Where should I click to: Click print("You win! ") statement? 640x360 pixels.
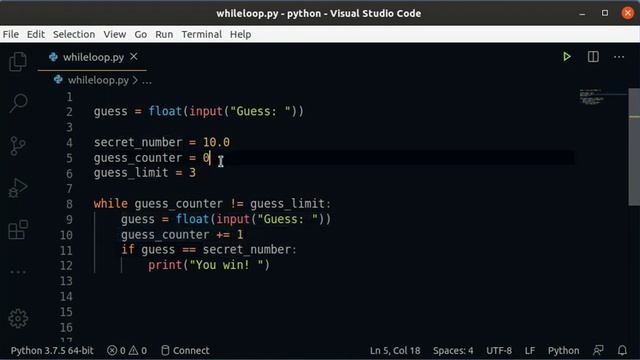pos(209,265)
